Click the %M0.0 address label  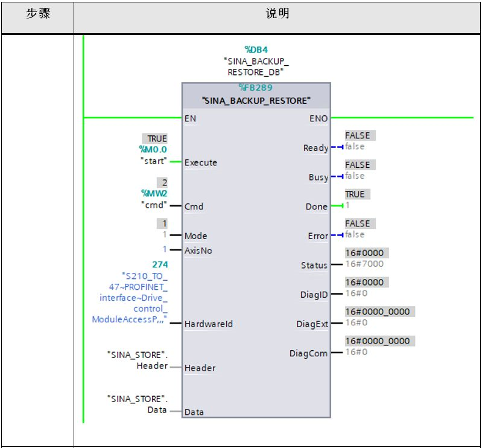(153, 150)
